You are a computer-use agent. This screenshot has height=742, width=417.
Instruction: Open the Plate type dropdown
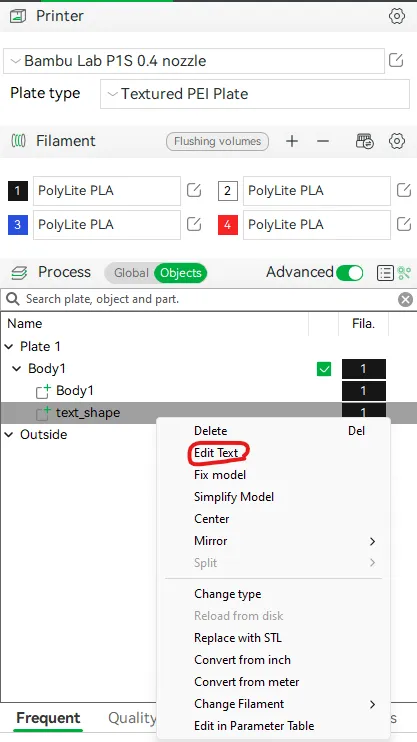[255, 94]
